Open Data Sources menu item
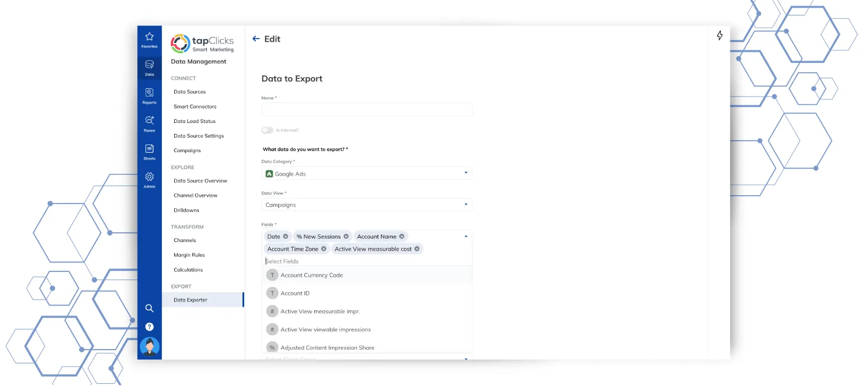The height and width of the screenshot is (386, 868). [x=190, y=92]
